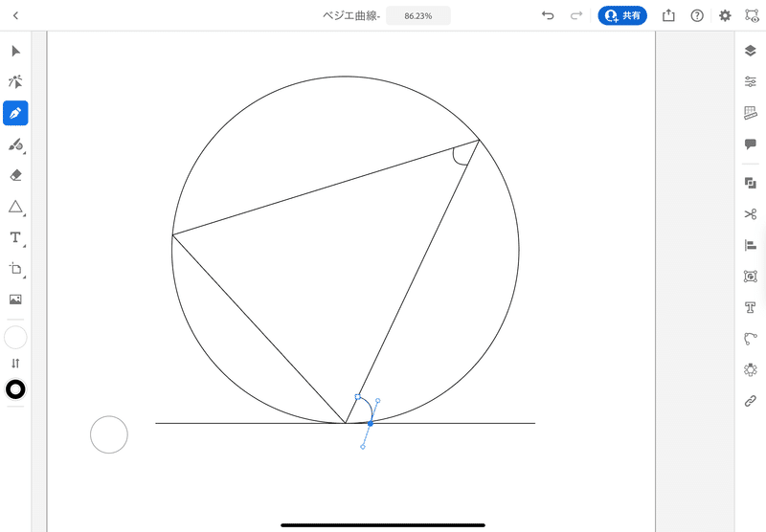
Task: Open the link icon in the right panel
Action: point(751,401)
